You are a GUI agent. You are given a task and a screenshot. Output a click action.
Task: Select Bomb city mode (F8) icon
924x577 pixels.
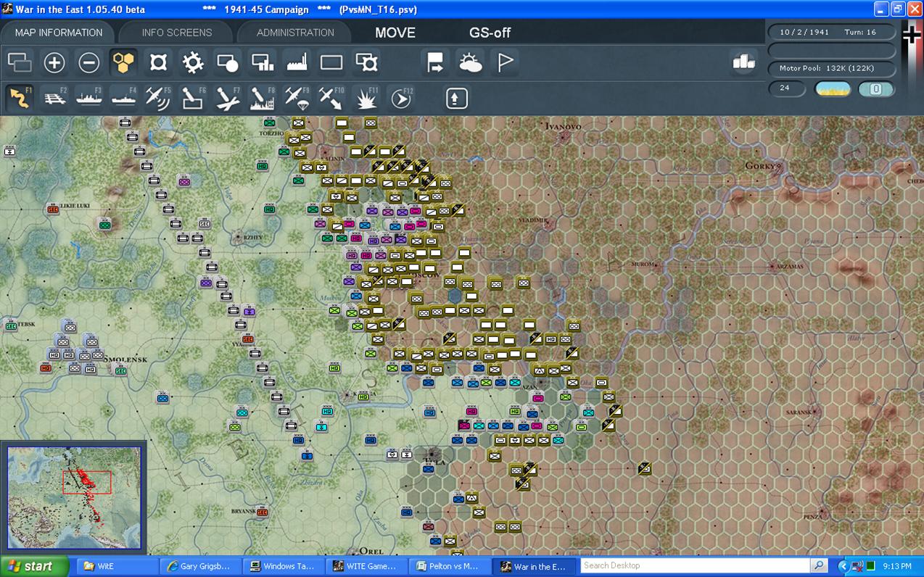(262, 98)
